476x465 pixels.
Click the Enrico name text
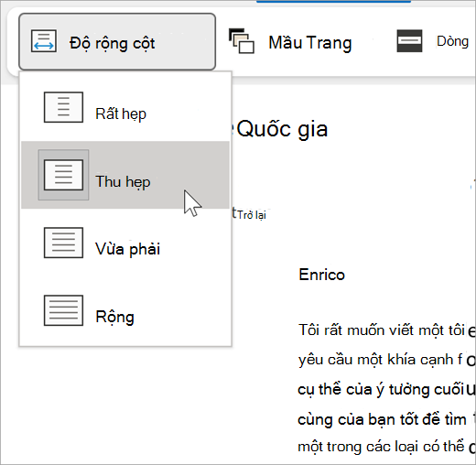tap(322, 275)
